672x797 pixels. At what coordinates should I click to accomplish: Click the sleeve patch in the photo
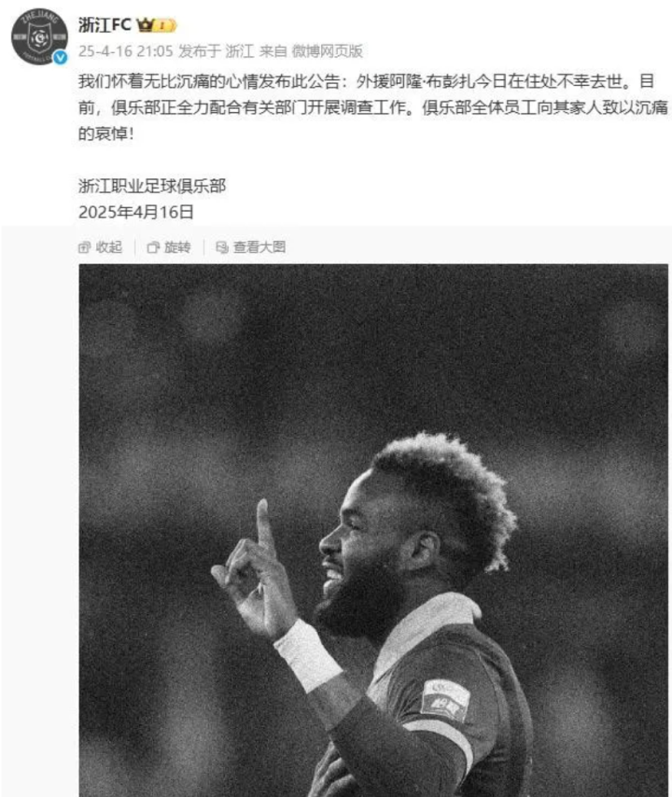[445, 700]
